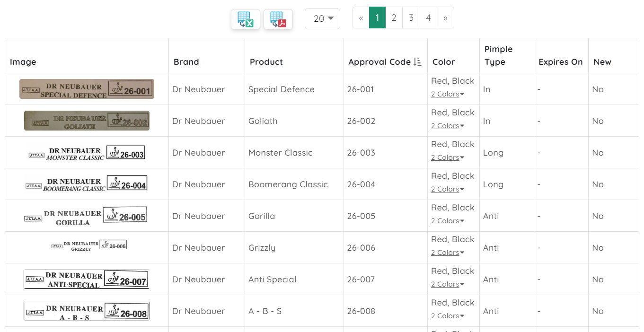This screenshot has width=644, height=332.
Task: Select product name Gorilla
Action: point(262,216)
